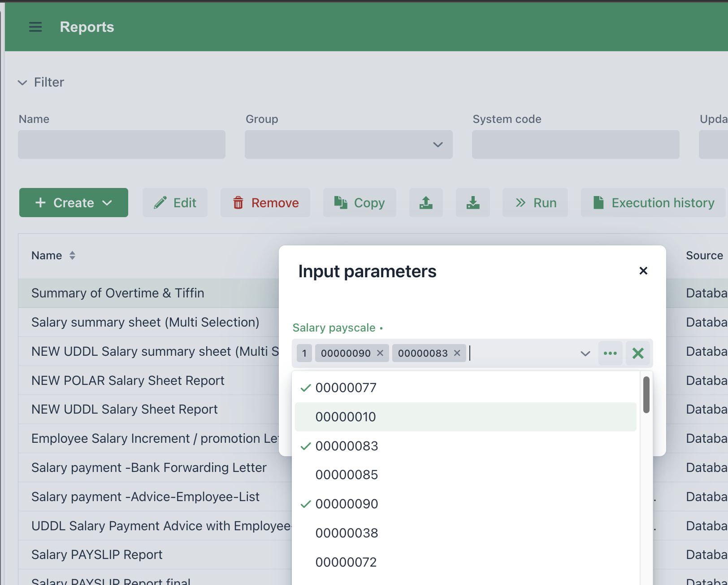
Task: Sort the table by Name column
Action: pos(72,255)
